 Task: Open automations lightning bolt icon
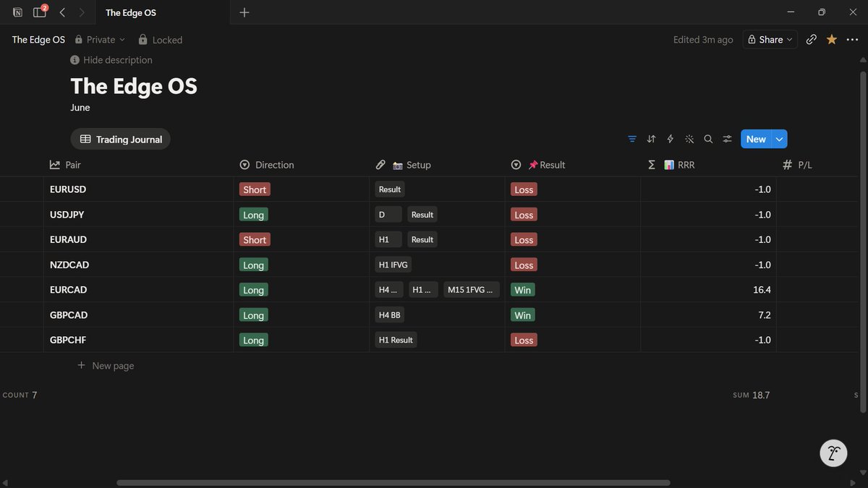click(670, 139)
